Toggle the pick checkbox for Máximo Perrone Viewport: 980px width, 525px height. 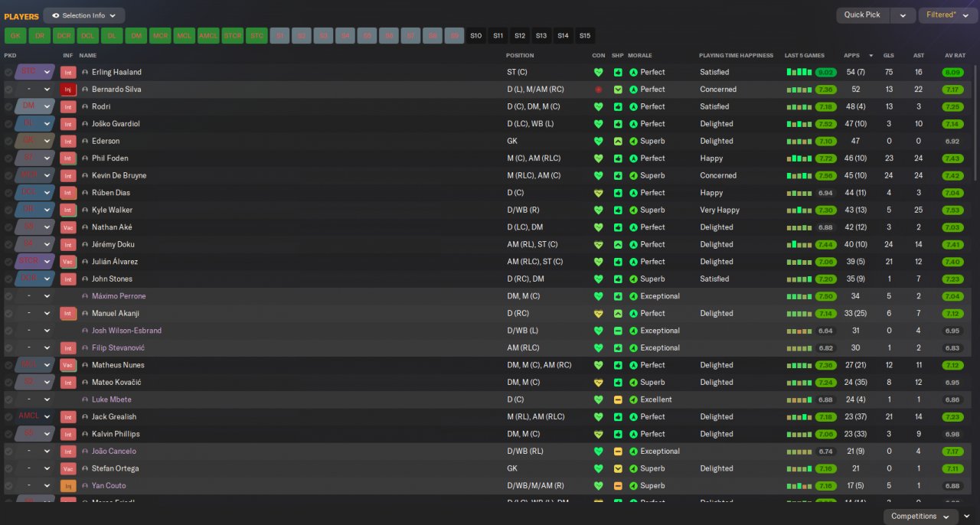click(x=8, y=296)
